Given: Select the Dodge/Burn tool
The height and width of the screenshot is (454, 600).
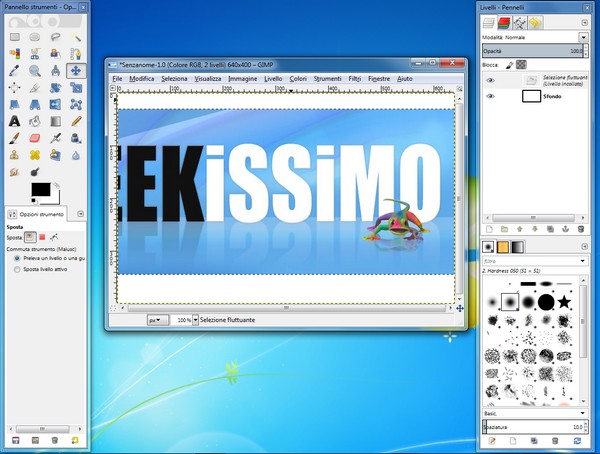Looking at the screenshot, I should pos(35,172).
